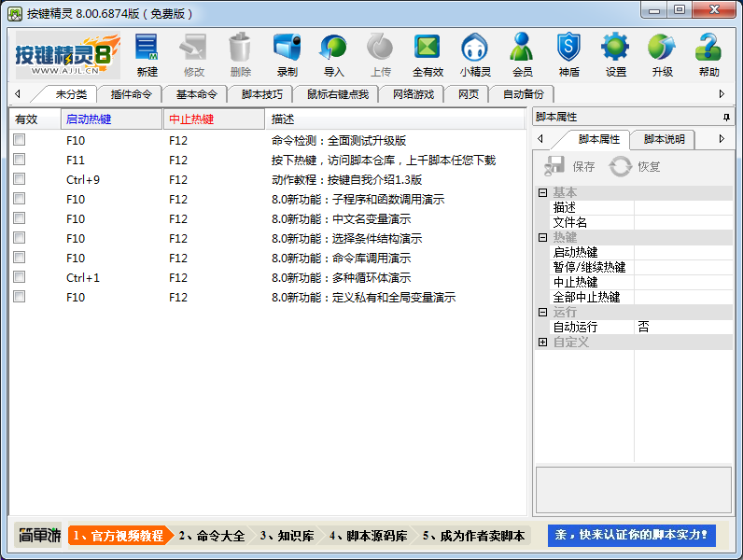The width and height of the screenshot is (743, 560).
Task: Click the 官方视频教程 link
Action: [x=119, y=536]
